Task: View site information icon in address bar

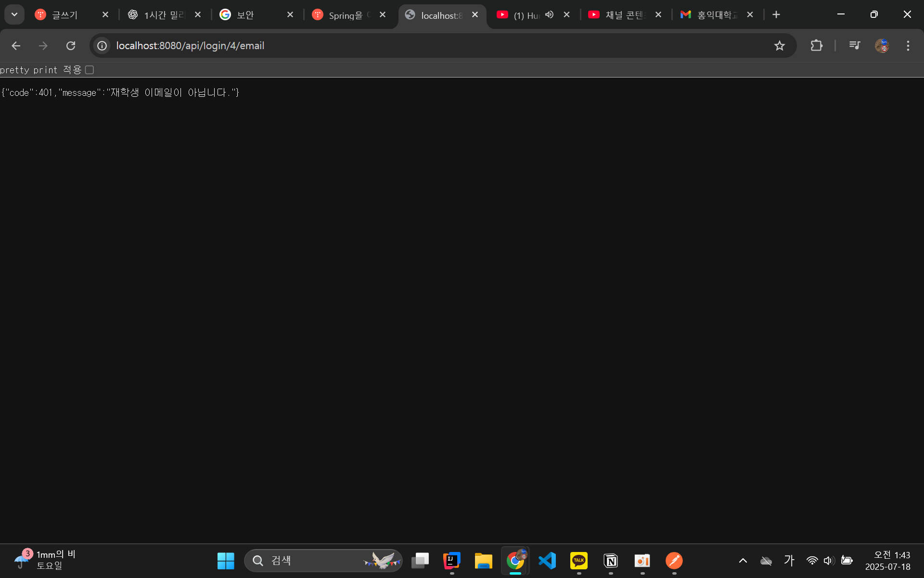Action: coord(102,46)
